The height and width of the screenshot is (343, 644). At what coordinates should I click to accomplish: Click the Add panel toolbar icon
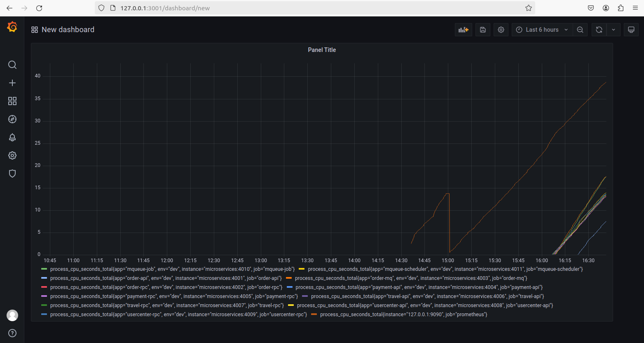coord(464,30)
